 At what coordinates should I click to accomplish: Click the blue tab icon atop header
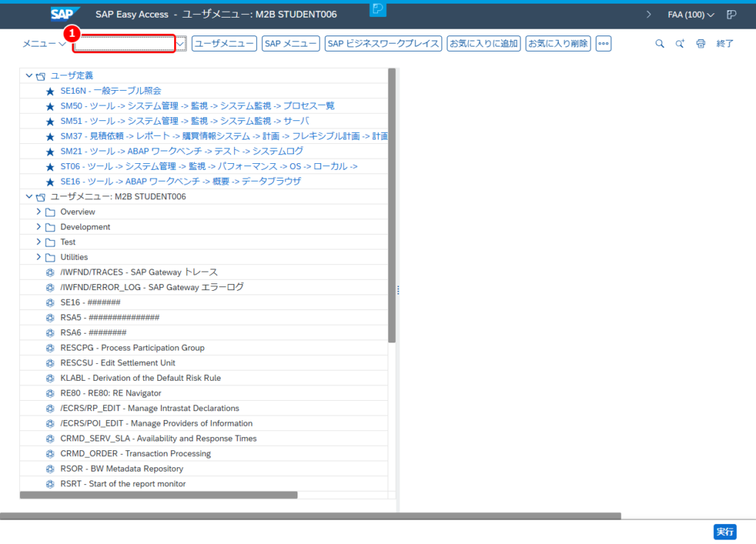click(378, 9)
